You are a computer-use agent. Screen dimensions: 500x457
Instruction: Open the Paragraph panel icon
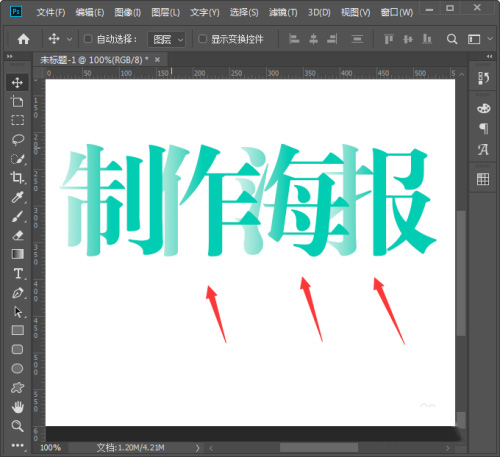point(483,128)
